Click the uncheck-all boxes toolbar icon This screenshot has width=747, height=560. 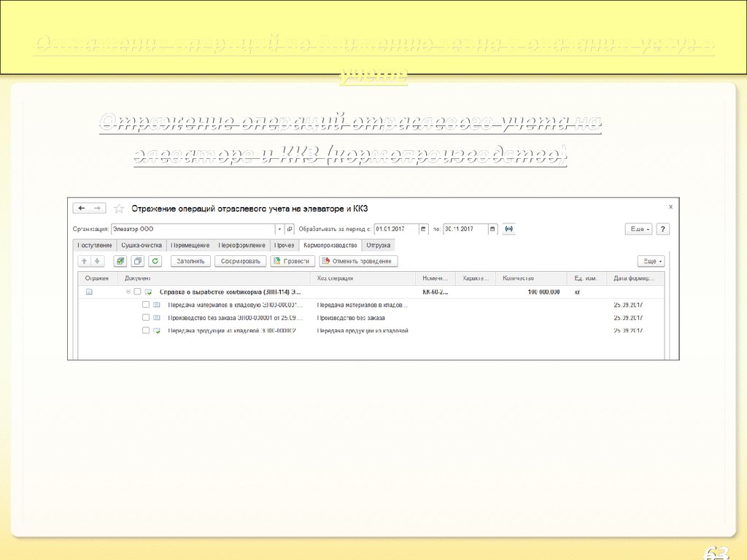(138, 261)
